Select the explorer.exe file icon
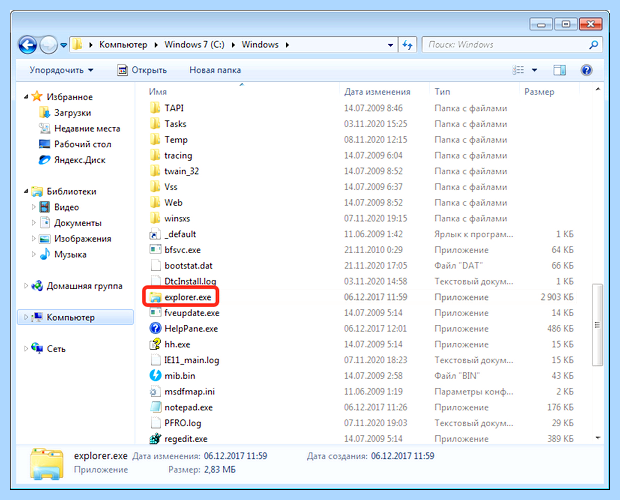The width and height of the screenshot is (620, 500). [155, 297]
